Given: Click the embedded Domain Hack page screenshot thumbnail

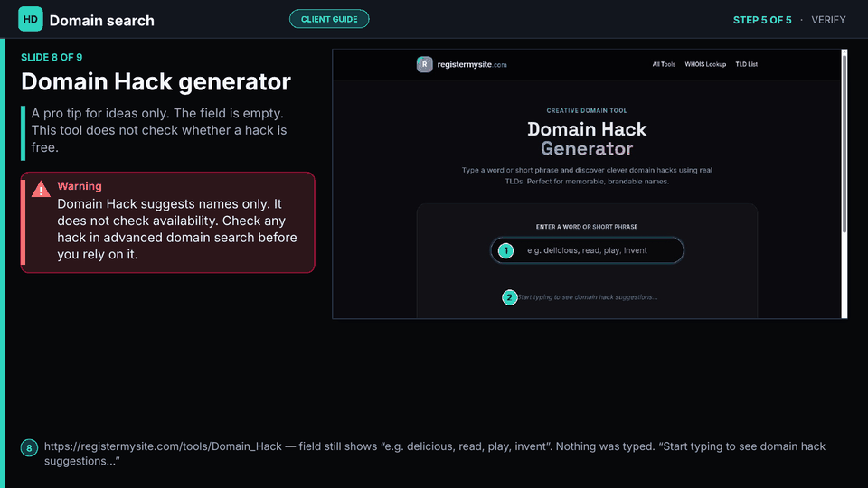Looking at the screenshot, I should [590, 183].
